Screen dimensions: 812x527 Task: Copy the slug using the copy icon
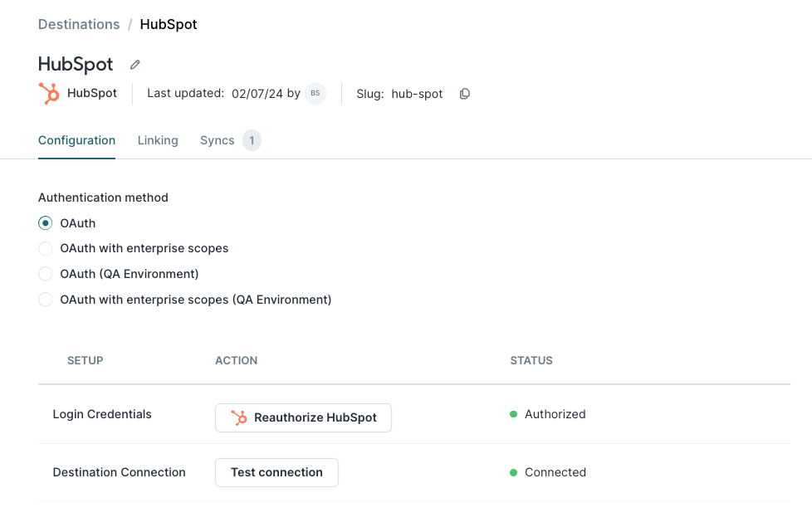(464, 94)
